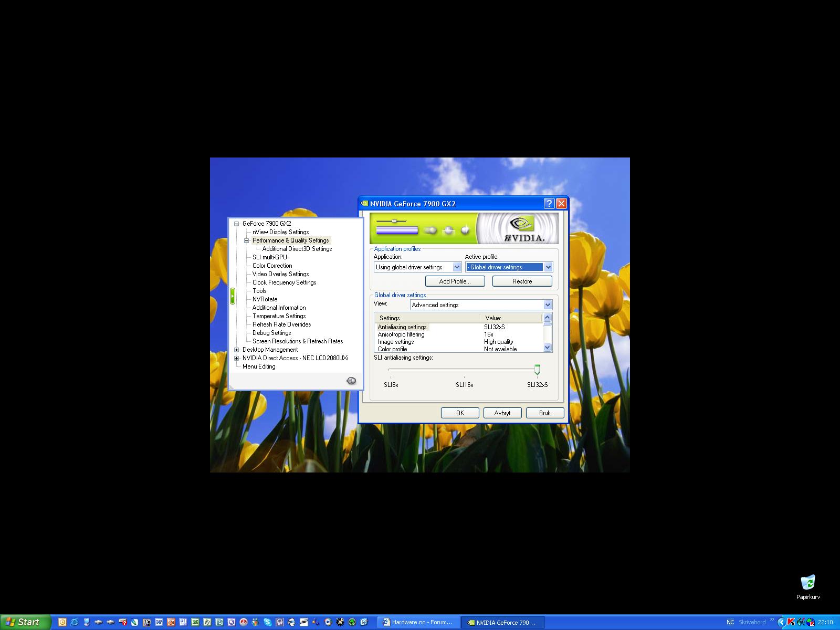The image size is (840, 630).
Task: Open NVRotate settings
Action: click(265, 299)
